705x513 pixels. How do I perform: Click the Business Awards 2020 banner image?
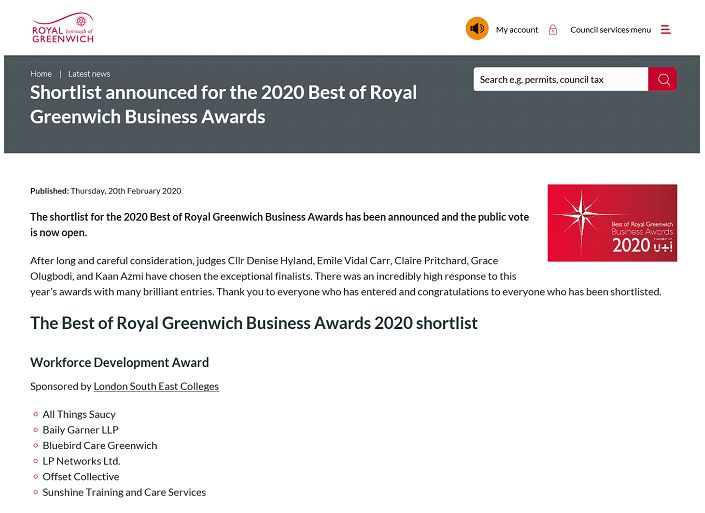coord(612,223)
